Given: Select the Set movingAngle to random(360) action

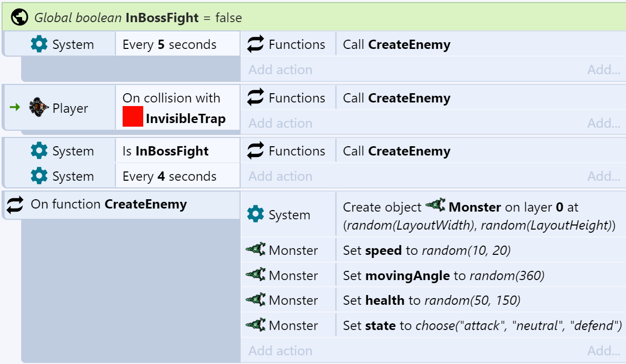Looking at the screenshot, I should coord(444,275).
